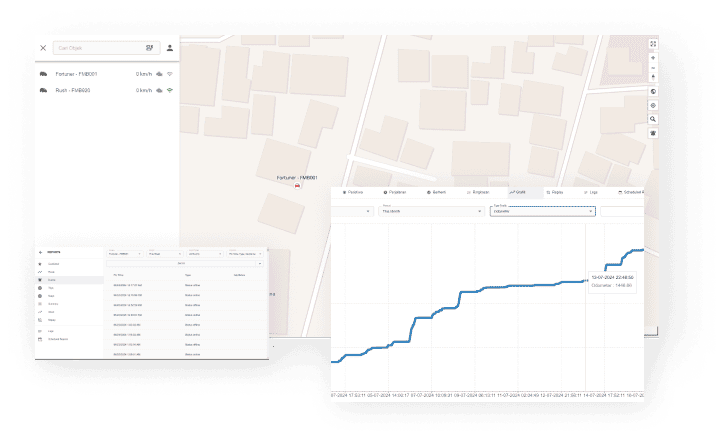The width and height of the screenshot is (724, 437).
Task: Click the Fortuner car marker on the map
Action: 297,186
